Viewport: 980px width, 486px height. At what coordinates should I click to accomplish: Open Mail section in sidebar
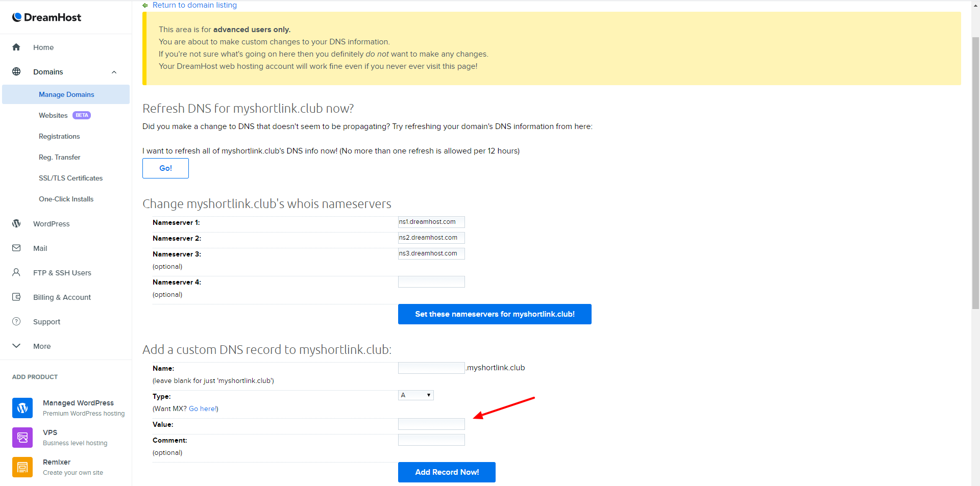click(x=40, y=248)
